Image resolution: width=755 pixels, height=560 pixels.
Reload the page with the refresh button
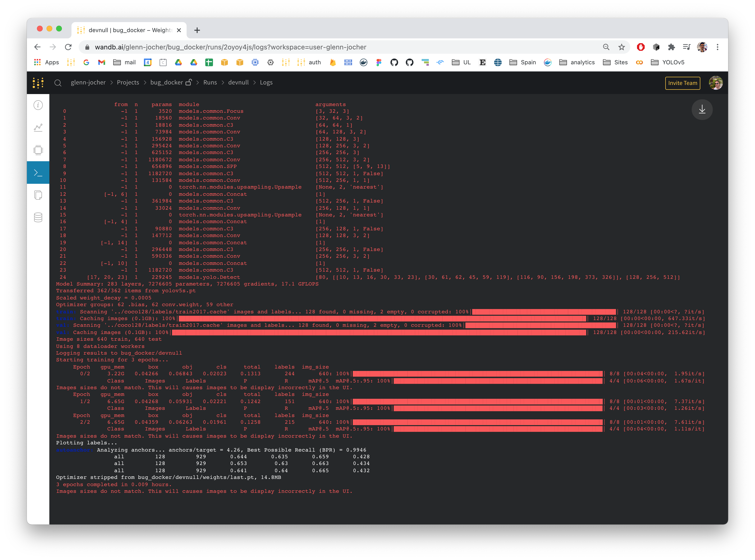pos(68,47)
